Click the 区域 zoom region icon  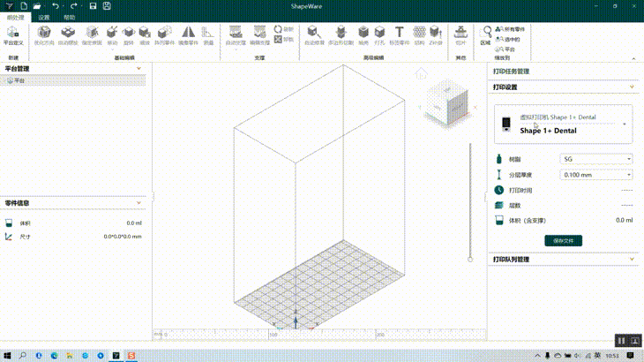coord(485,34)
